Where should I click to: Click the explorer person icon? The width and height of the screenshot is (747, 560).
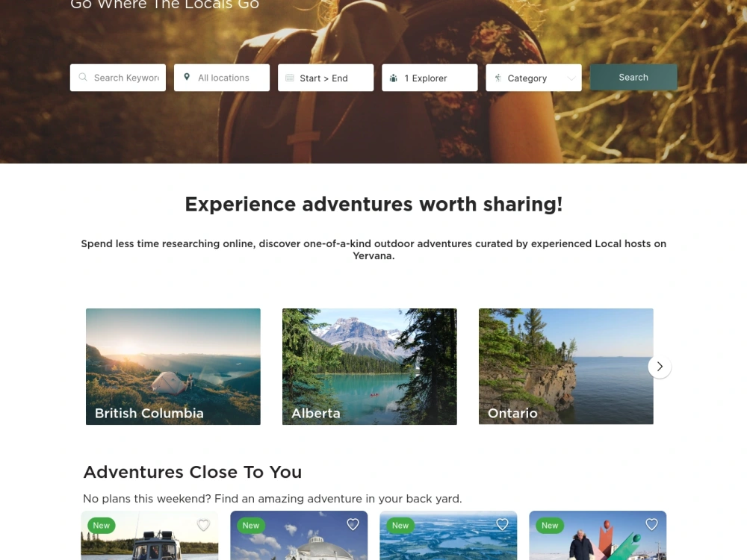(x=394, y=78)
